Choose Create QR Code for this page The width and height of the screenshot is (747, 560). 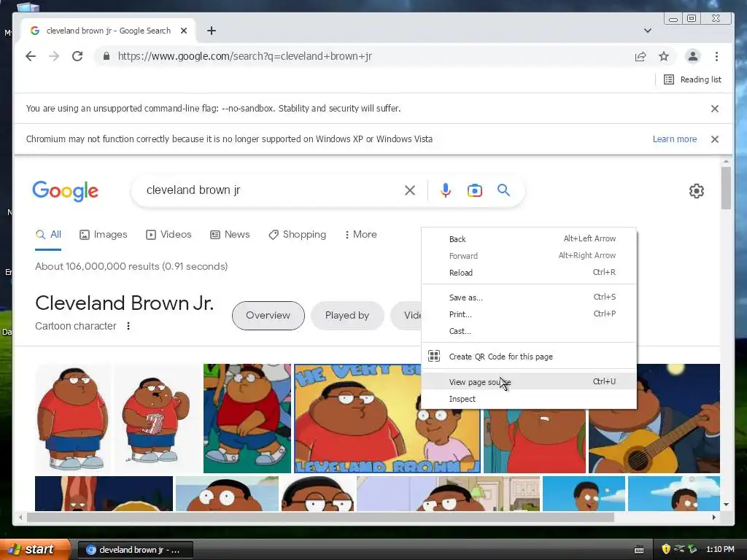point(529,356)
